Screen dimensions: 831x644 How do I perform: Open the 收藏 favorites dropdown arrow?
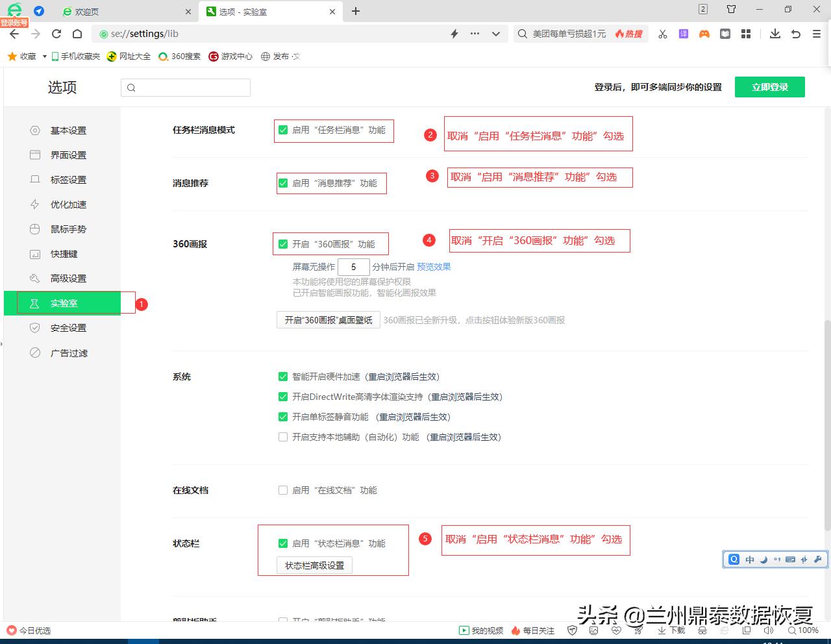point(43,56)
